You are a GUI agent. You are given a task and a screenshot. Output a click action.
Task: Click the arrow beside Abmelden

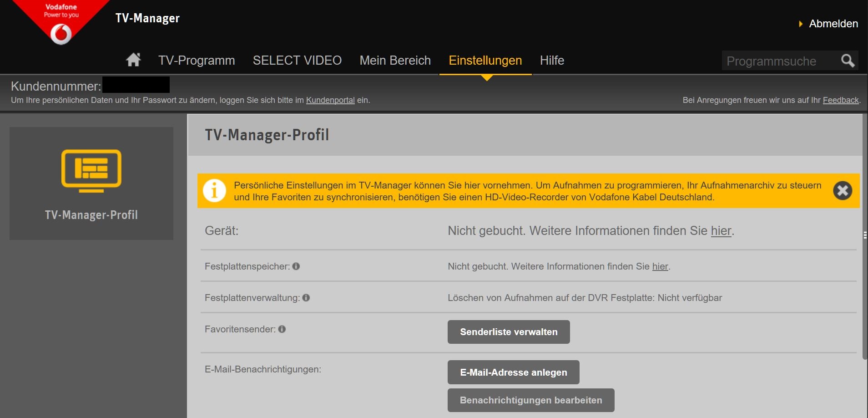801,24
